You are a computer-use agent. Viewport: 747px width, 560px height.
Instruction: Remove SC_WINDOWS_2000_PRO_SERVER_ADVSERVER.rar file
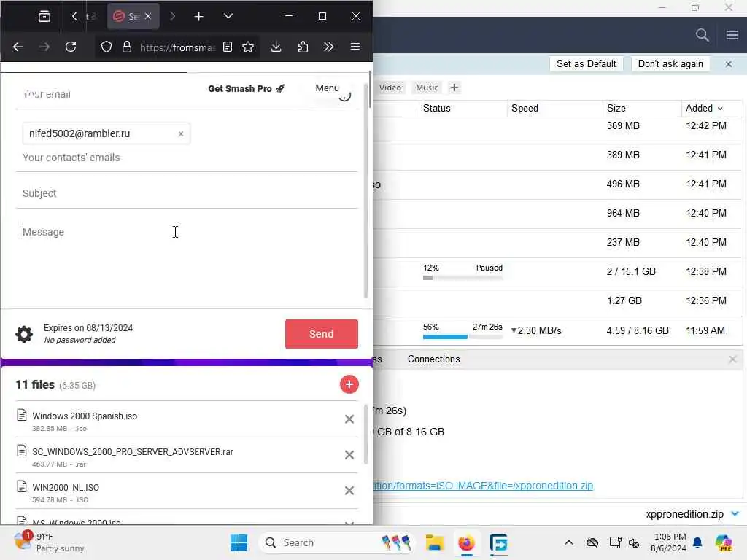coord(349,455)
